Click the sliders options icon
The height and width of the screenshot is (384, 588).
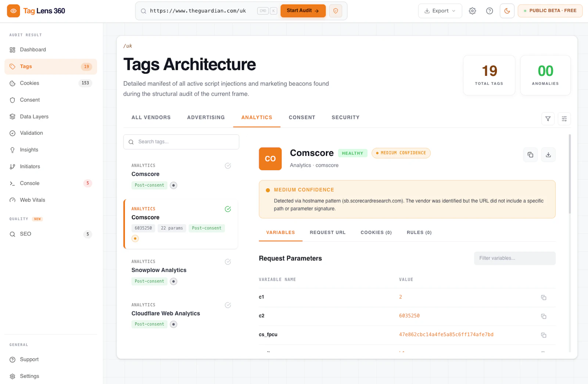click(x=564, y=119)
